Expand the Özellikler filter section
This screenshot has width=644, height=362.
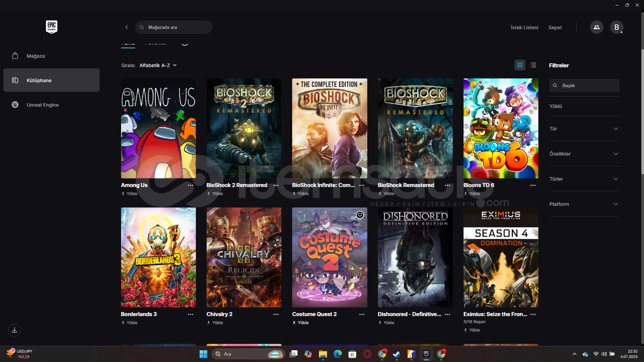point(584,154)
